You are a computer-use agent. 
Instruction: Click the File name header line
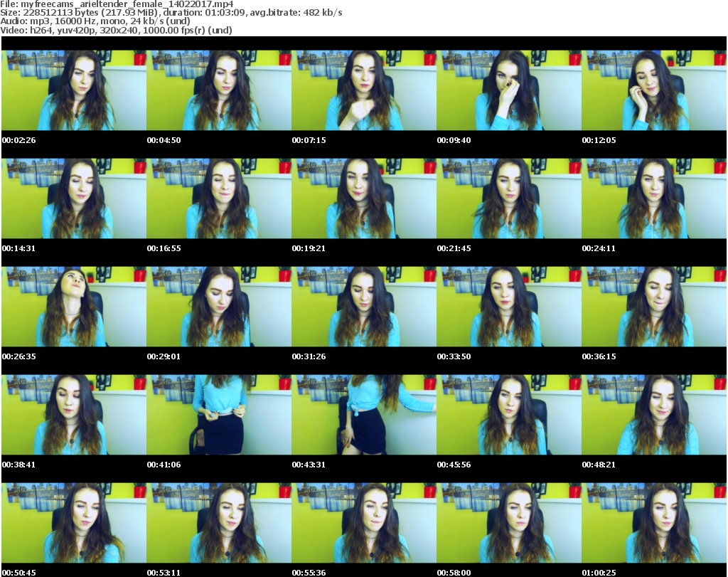117,4
